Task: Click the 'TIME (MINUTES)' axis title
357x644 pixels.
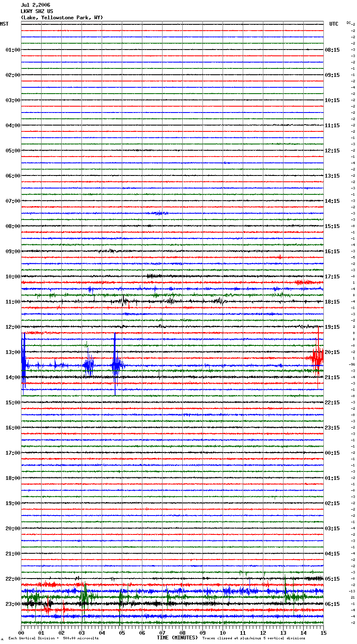Action: pos(177,638)
